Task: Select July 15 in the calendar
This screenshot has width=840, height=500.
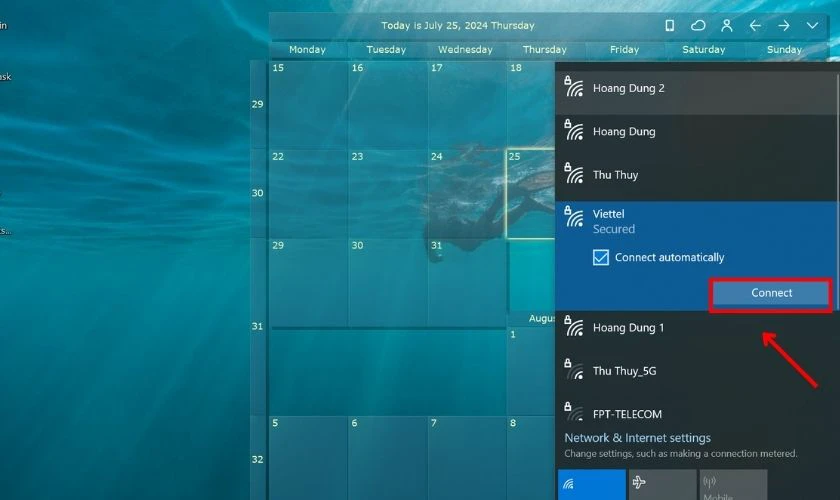Action: 308,104
